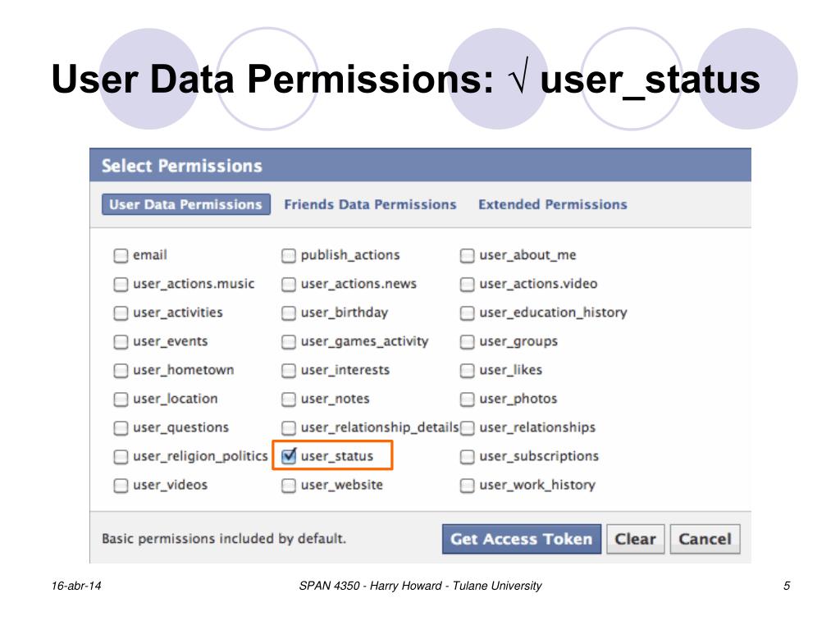Uncheck the user_status permission
The image size is (840, 630).
[x=289, y=456]
